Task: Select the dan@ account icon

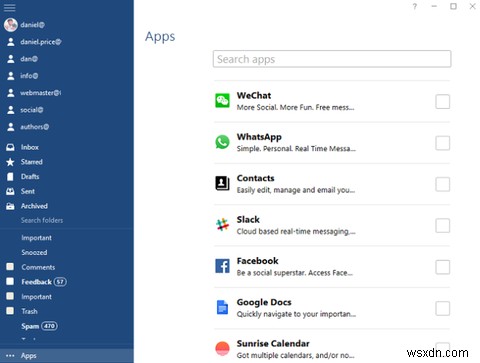Action: 11,59
